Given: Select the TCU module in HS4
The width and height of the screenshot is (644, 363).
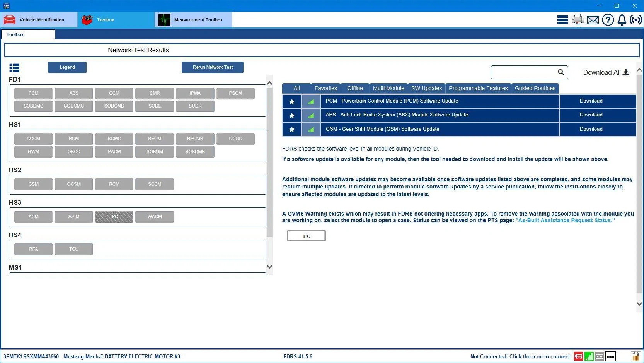Looking at the screenshot, I should click(74, 249).
